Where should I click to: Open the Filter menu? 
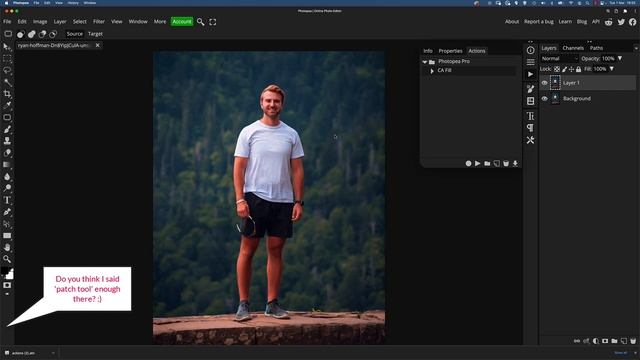[99, 22]
